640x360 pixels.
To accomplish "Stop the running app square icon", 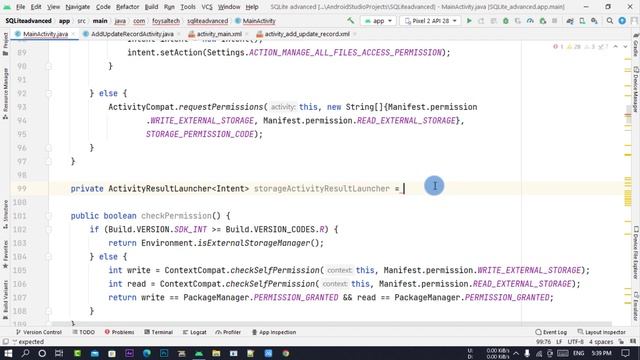I will click(x=554, y=20).
